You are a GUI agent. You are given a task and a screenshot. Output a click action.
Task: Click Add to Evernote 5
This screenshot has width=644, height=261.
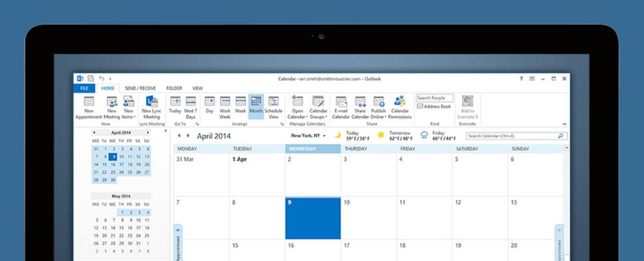tap(468, 108)
